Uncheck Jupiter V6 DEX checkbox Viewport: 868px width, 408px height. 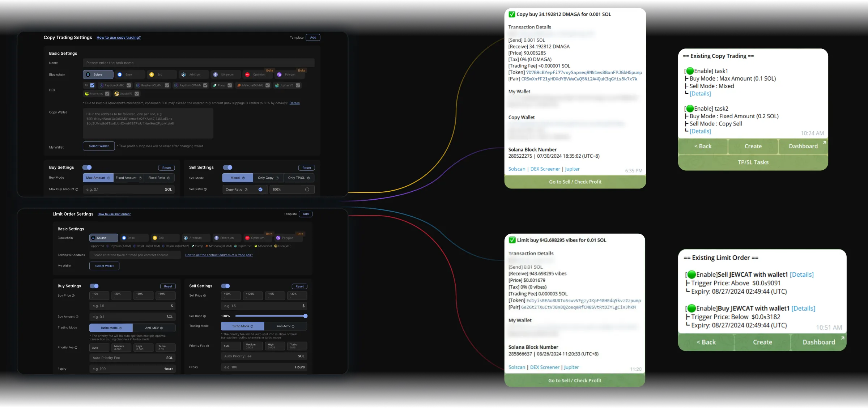[x=298, y=85]
